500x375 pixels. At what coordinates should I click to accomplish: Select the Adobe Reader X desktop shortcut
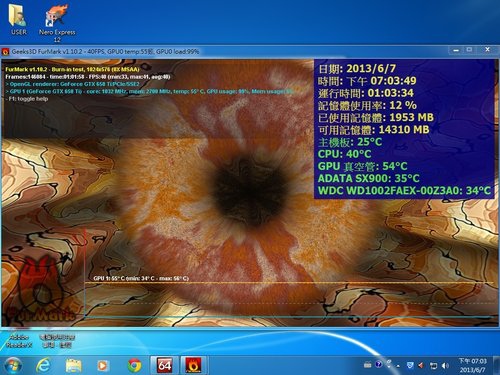tap(18, 341)
